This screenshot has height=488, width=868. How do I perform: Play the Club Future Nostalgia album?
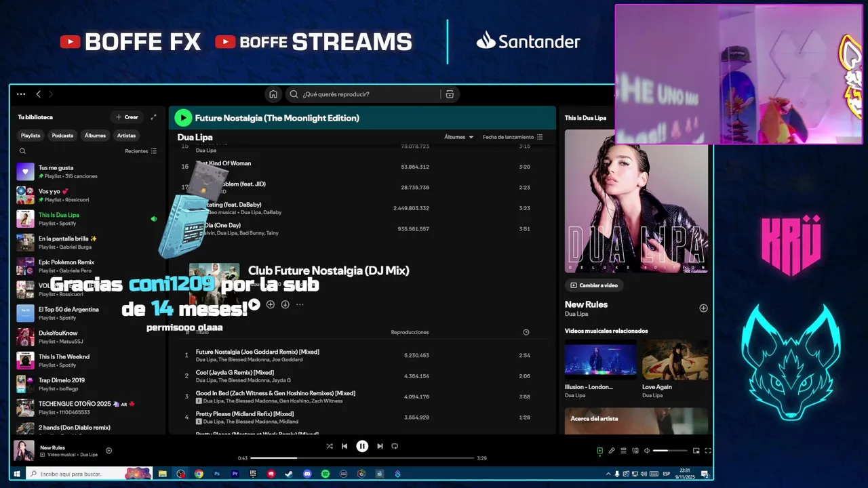click(x=254, y=304)
